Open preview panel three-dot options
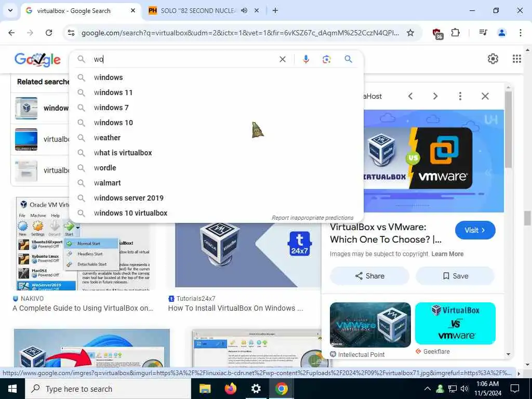532x399 pixels. pos(460,96)
